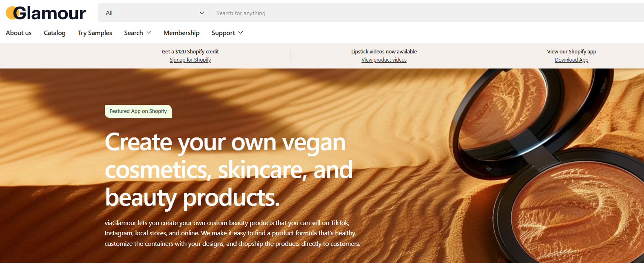Viewport: 644px width, 263px height.
Task: Open the All category dropdown
Action: point(154,13)
